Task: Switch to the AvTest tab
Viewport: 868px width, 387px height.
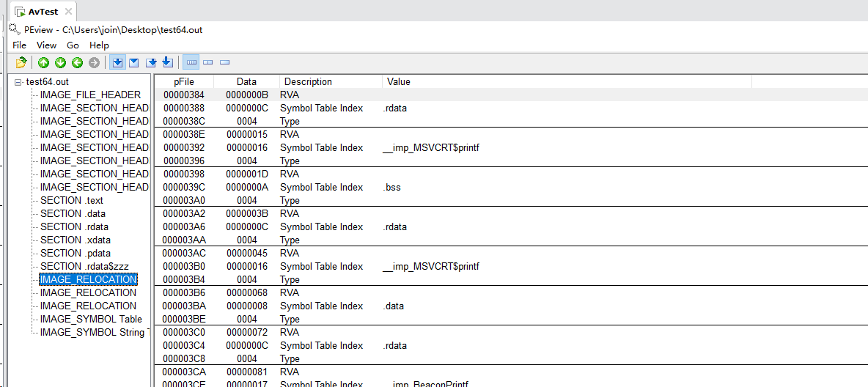Action: [43, 12]
